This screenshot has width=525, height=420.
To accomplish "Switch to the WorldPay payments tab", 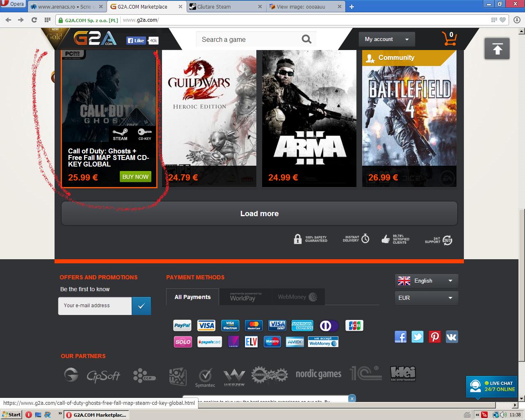I will pos(245,297).
